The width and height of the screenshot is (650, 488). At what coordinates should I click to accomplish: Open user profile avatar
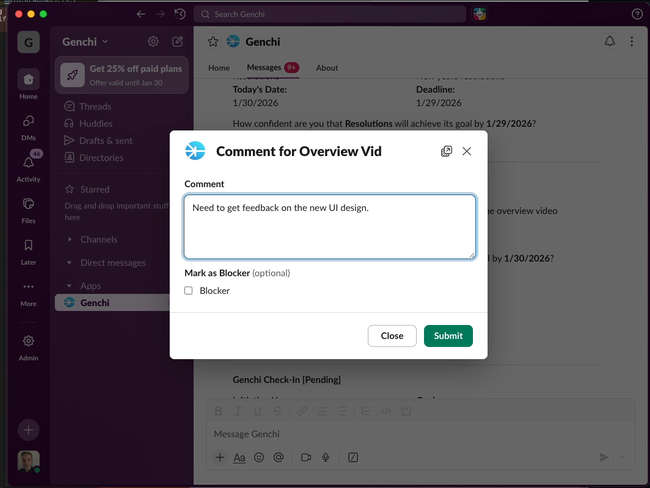click(x=28, y=461)
